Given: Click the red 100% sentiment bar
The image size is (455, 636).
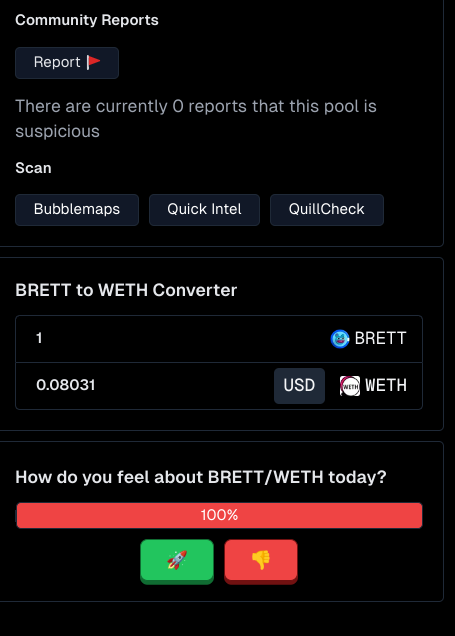Looking at the screenshot, I should (x=219, y=516).
